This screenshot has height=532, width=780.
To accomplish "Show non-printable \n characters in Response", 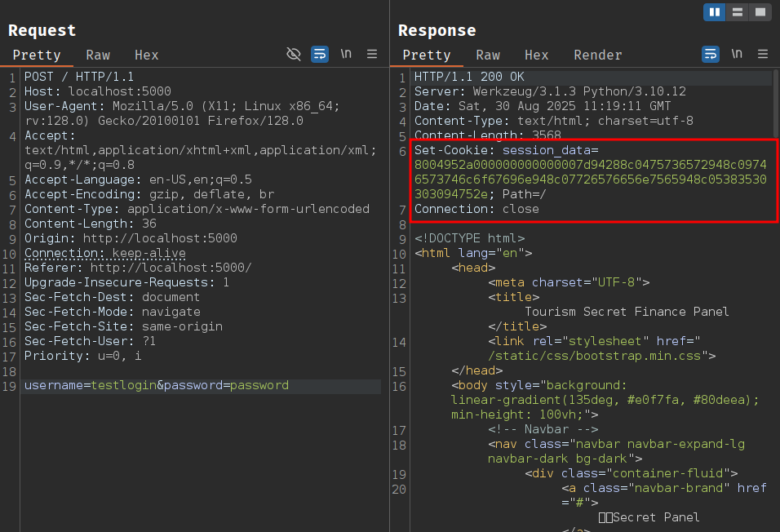I will point(738,55).
